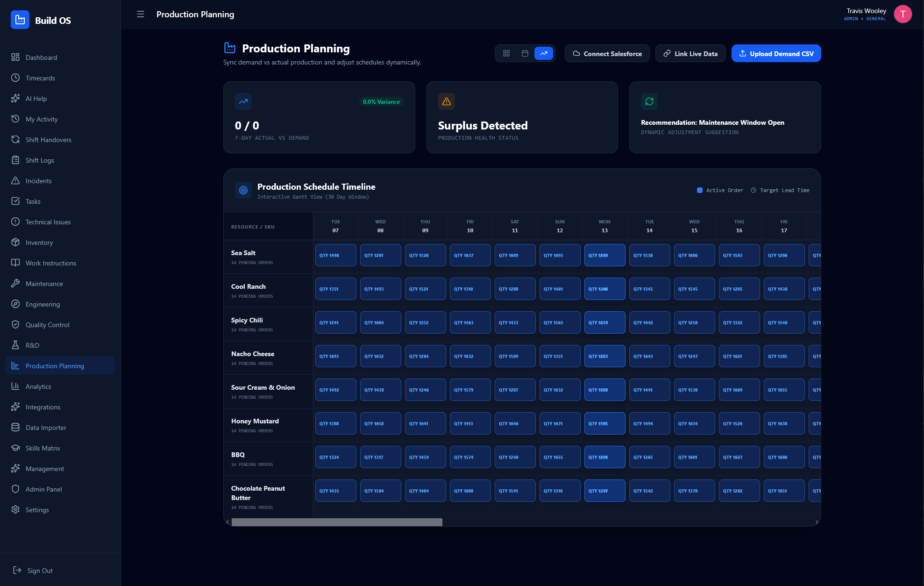The height and width of the screenshot is (586, 924).
Task: Open Data Importer database icon
Action: coord(15,427)
